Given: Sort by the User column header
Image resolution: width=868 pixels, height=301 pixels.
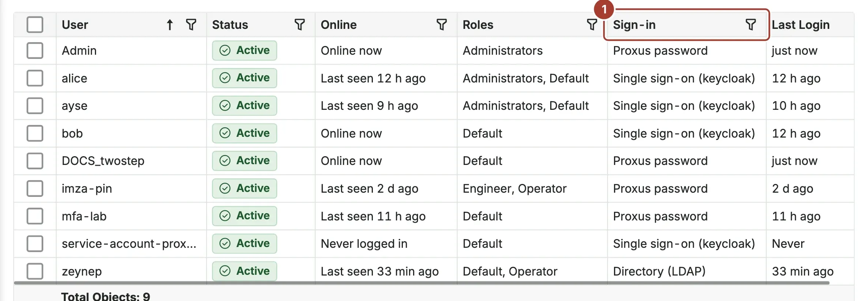Looking at the screenshot, I should pos(75,25).
